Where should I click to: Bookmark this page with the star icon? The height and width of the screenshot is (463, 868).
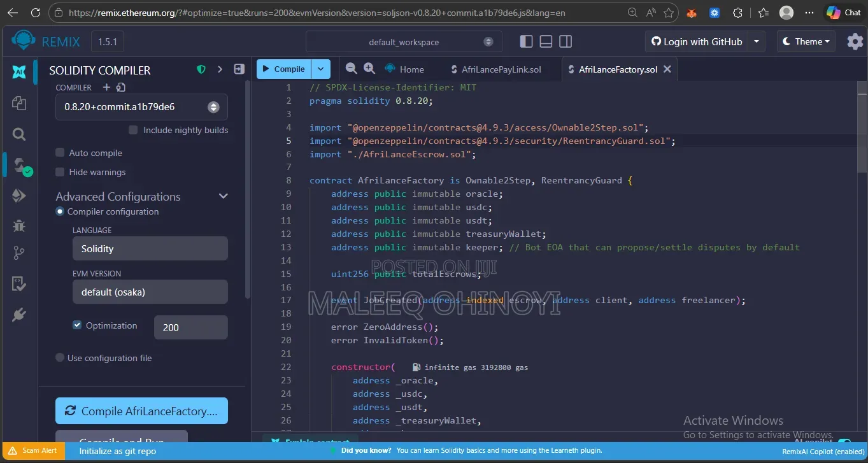(x=669, y=13)
